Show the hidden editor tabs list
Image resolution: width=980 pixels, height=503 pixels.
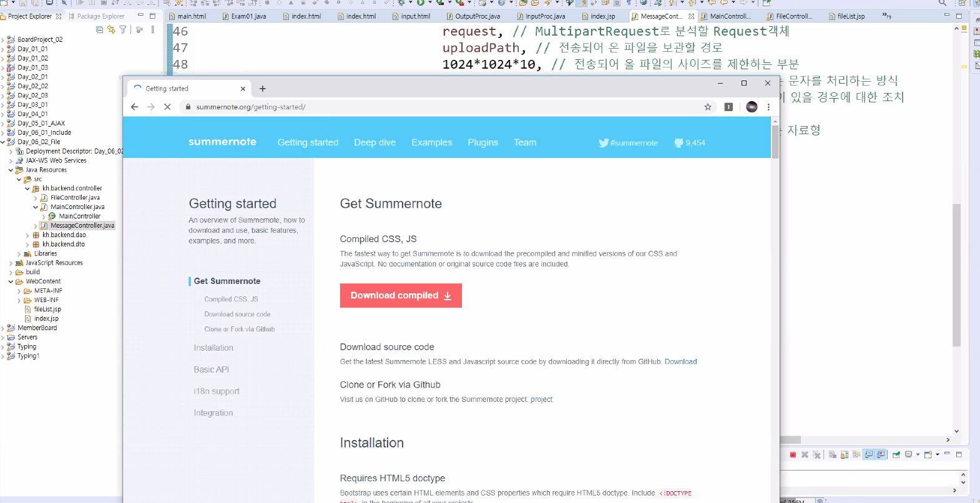tap(886, 16)
